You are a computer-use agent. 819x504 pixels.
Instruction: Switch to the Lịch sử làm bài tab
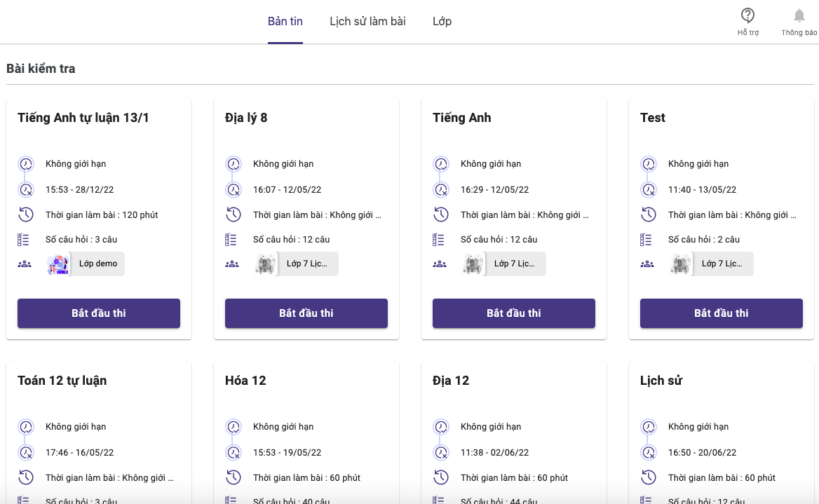click(367, 21)
